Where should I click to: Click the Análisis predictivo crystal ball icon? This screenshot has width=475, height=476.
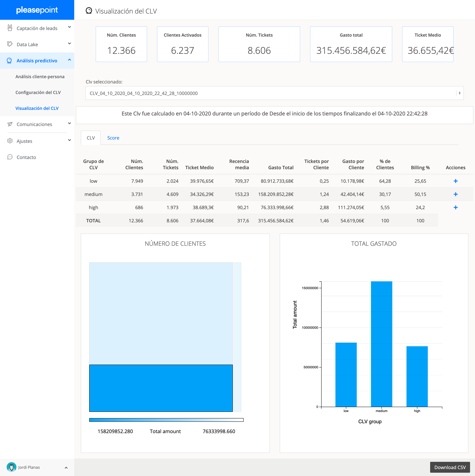[9, 60]
